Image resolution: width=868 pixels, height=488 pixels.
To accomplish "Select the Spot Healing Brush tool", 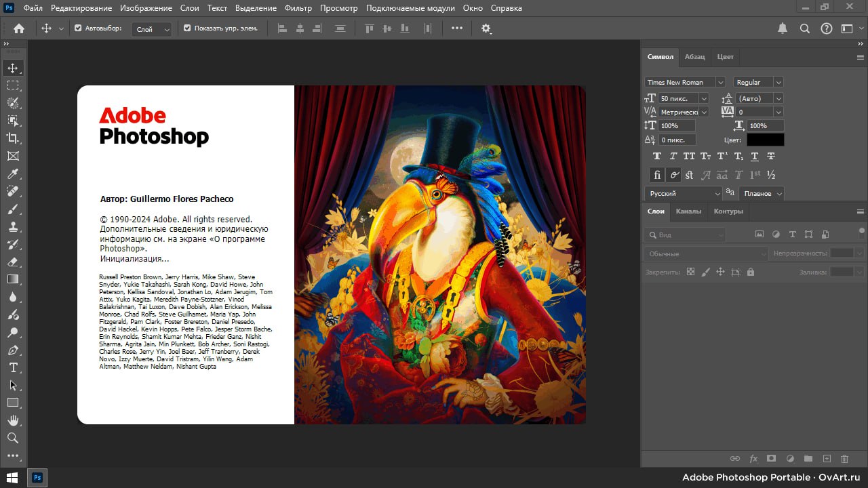I will tap(13, 191).
